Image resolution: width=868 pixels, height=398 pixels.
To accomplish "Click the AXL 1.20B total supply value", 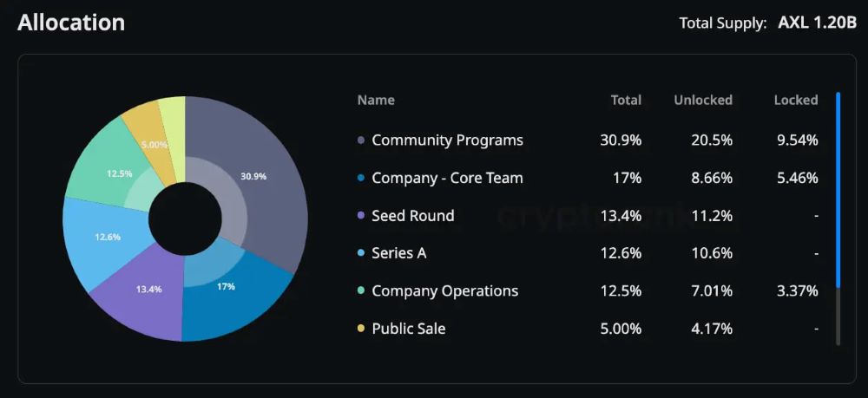I will point(817,23).
